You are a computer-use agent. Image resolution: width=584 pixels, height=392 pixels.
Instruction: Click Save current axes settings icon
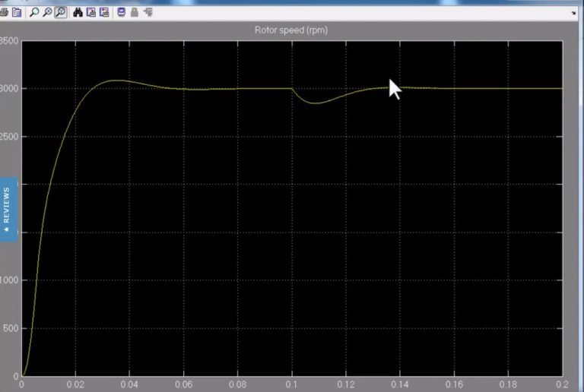pos(91,13)
